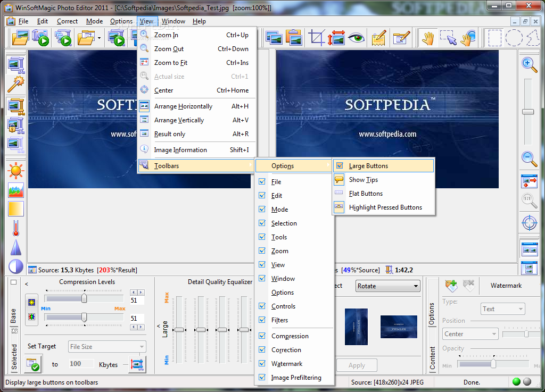This screenshot has width=545, height=392.
Task: Click the notepad with pencil annotate icon
Action: coord(379,38)
